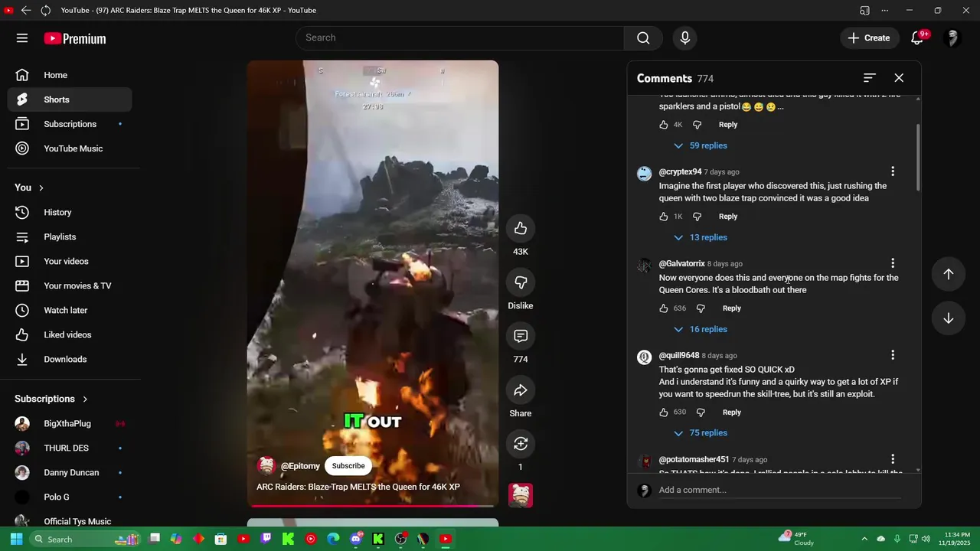Go to the next Short

948,318
